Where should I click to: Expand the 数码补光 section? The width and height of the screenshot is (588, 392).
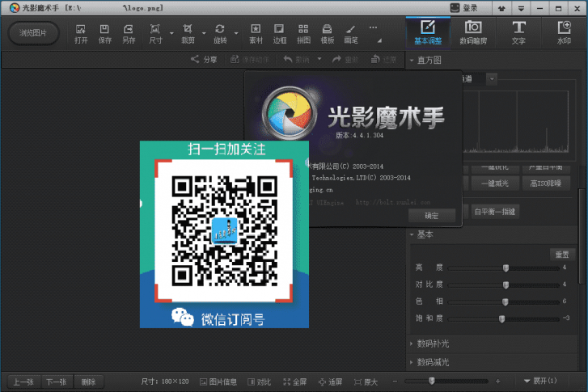click(412, 344)
